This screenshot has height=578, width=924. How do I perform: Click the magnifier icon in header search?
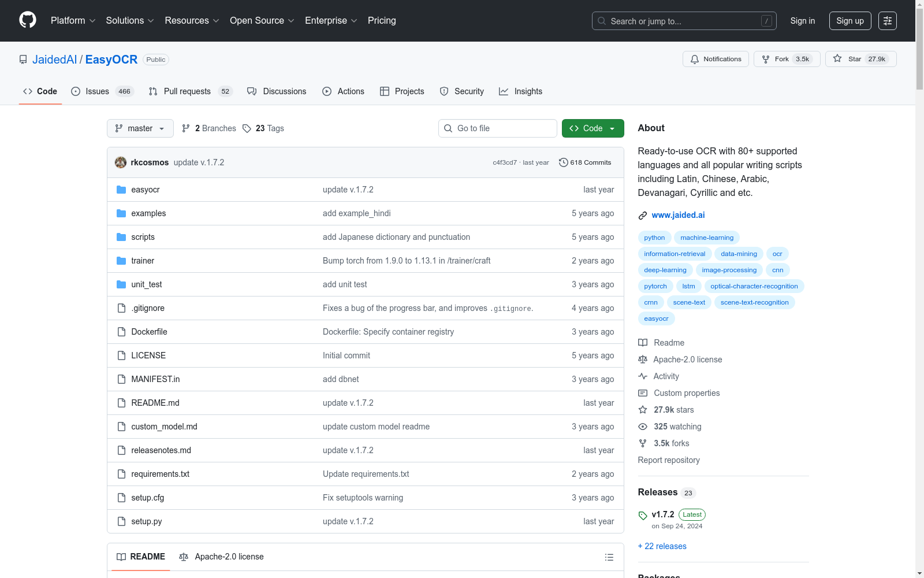[602, 21]
